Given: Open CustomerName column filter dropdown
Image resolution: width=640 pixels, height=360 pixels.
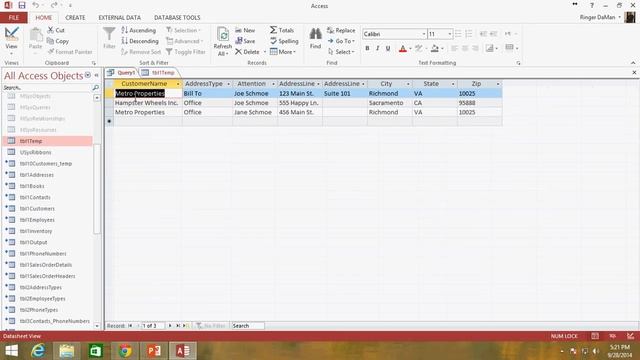Looking at the screenshot, I should (178, 84).
